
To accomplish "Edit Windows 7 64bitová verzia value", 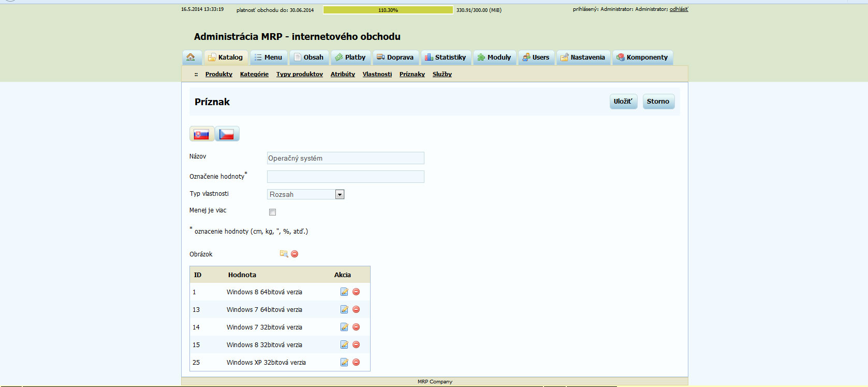I will [x=344, y=309].
